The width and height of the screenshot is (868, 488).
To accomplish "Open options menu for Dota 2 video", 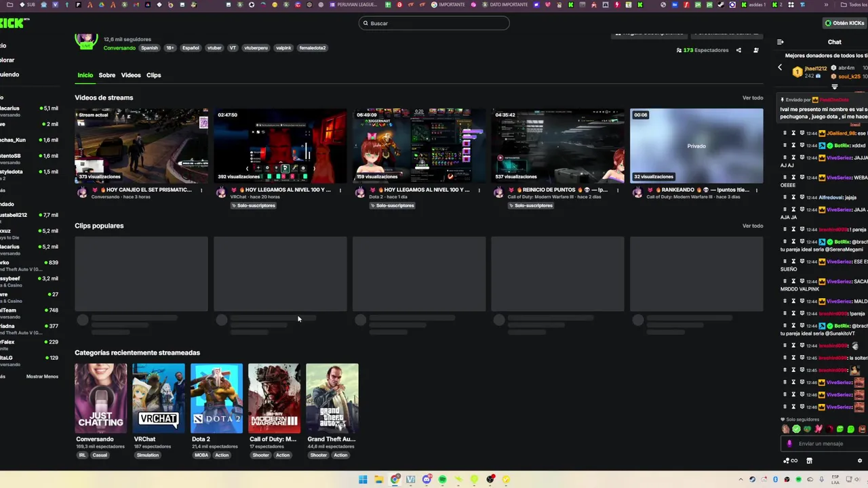I will tap(479, 190).
